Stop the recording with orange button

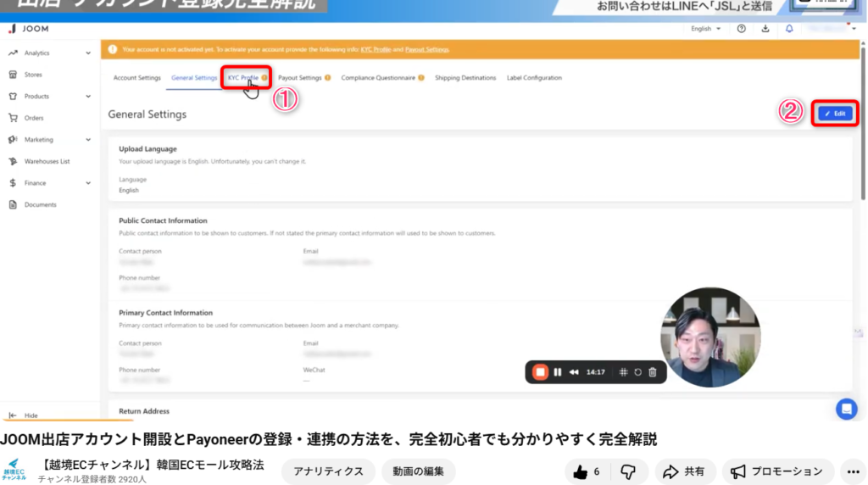(x=539, y=372)
